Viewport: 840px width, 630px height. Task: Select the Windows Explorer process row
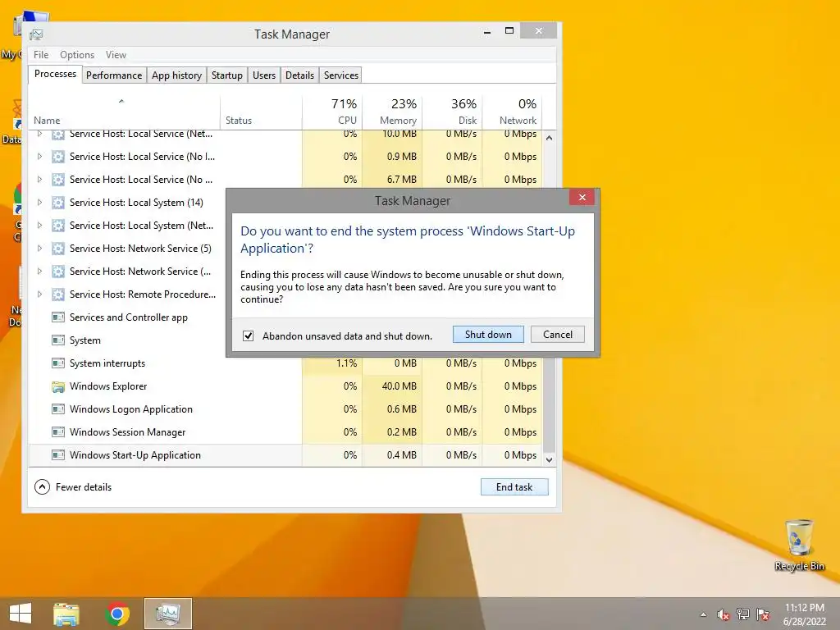[x=285, y=386]
